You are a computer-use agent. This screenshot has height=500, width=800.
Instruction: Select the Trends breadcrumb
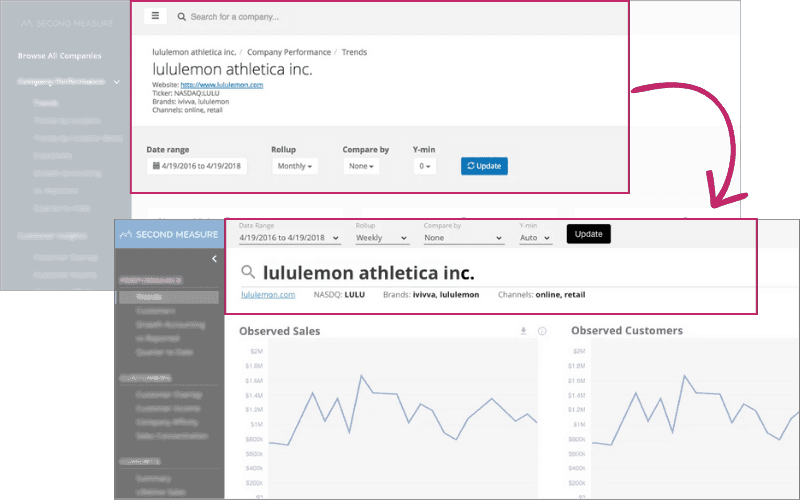[x=354, y=52]
